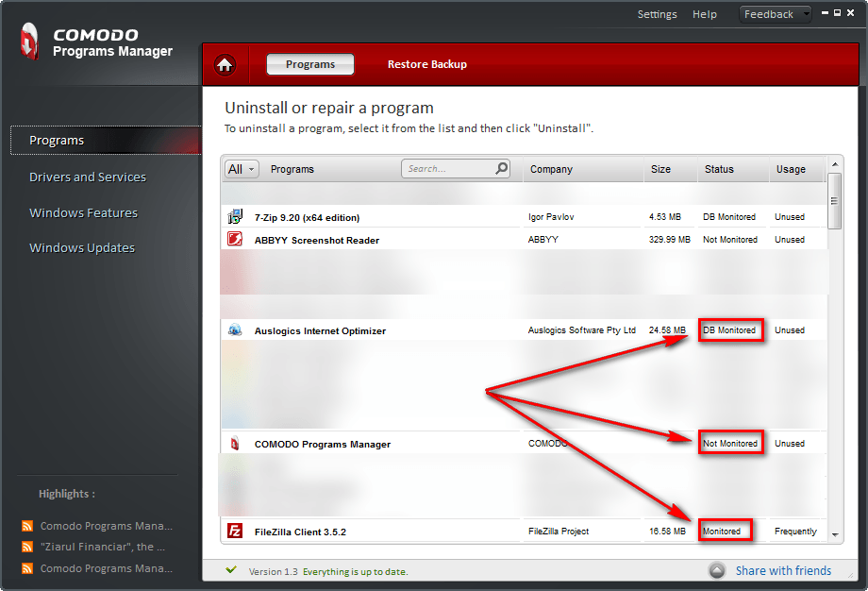Open first Comodo Programs Mana... highlight
This screenshot has width=868, height=591.
pyautogui.click(x=107, y=526)
